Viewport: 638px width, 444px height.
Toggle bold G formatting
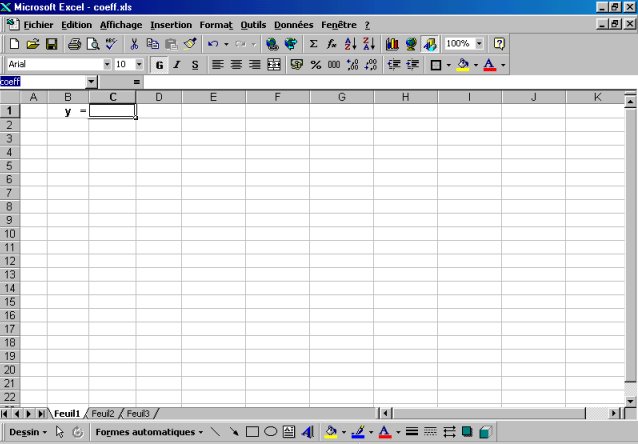(160, 65)
